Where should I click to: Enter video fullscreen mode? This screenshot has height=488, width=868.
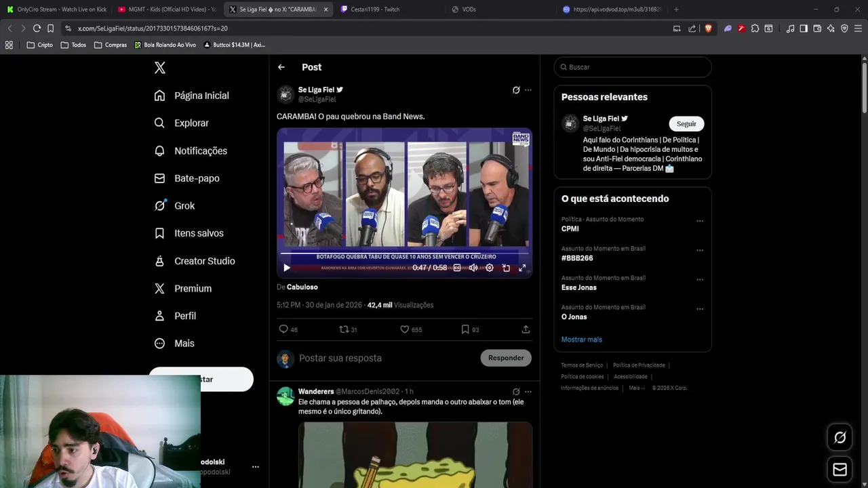522,268
